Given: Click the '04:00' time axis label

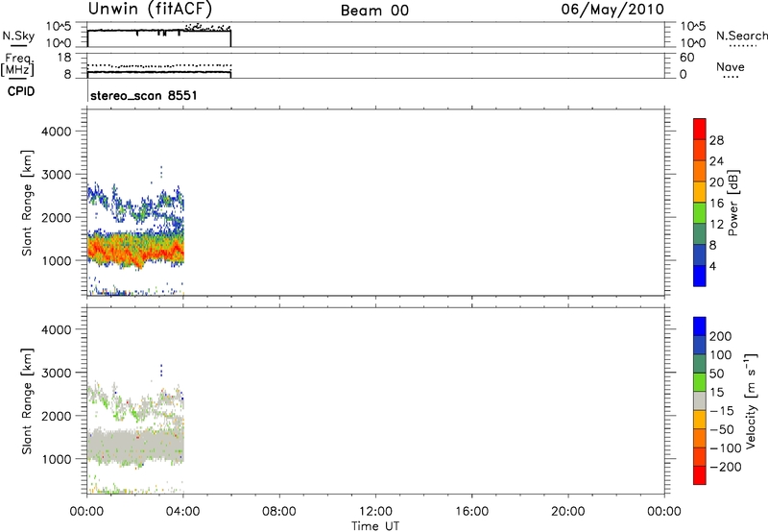Looking at the screenshot, I should point(183,512).
